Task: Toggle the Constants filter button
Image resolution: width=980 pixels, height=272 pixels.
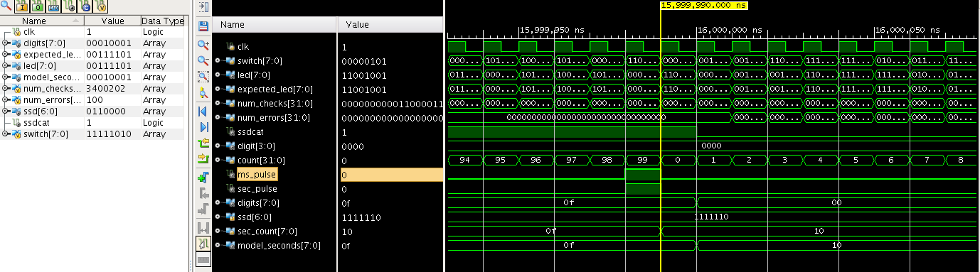Action: pyautogui.click(x=85, y=6)
